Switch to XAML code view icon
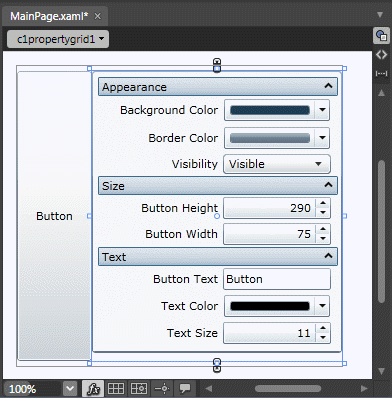 tap(381, 54)
